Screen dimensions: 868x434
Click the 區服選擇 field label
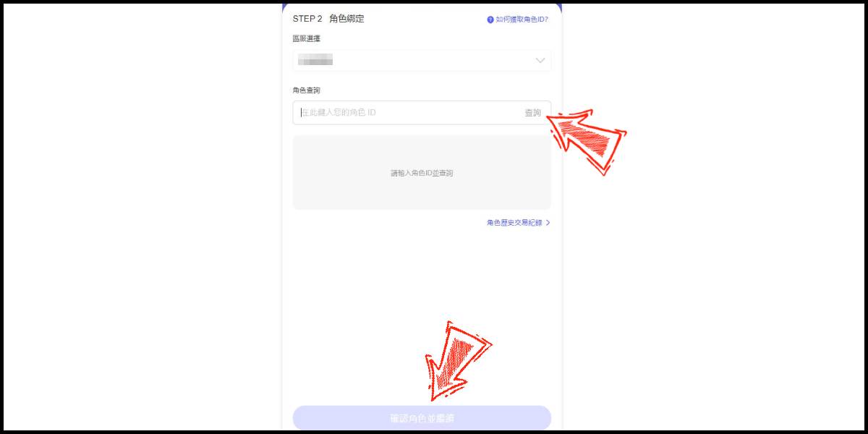pyautogui.click(x=306, y=38)
